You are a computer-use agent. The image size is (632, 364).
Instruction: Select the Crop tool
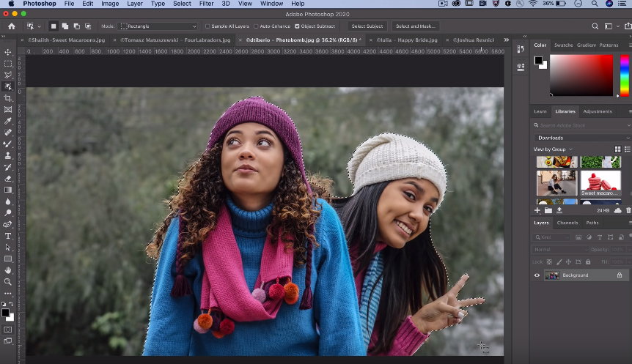click(x=8, y=98)
